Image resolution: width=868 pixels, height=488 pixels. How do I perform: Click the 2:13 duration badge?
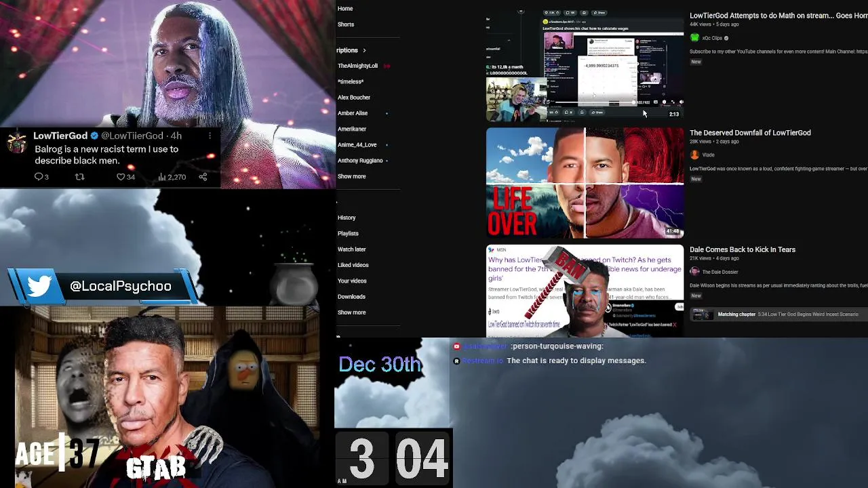click(673, 115)
